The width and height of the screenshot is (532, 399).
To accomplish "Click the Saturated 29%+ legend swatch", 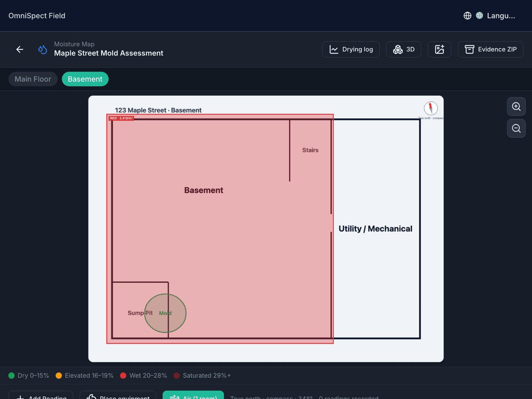I will tap(176, 375).
